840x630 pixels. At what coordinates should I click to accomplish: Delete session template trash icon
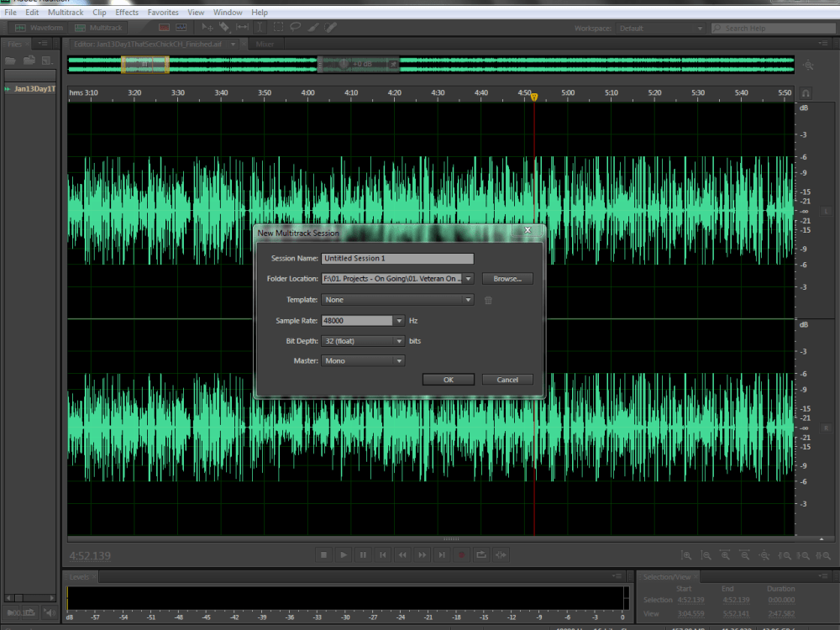coord(488,300)
